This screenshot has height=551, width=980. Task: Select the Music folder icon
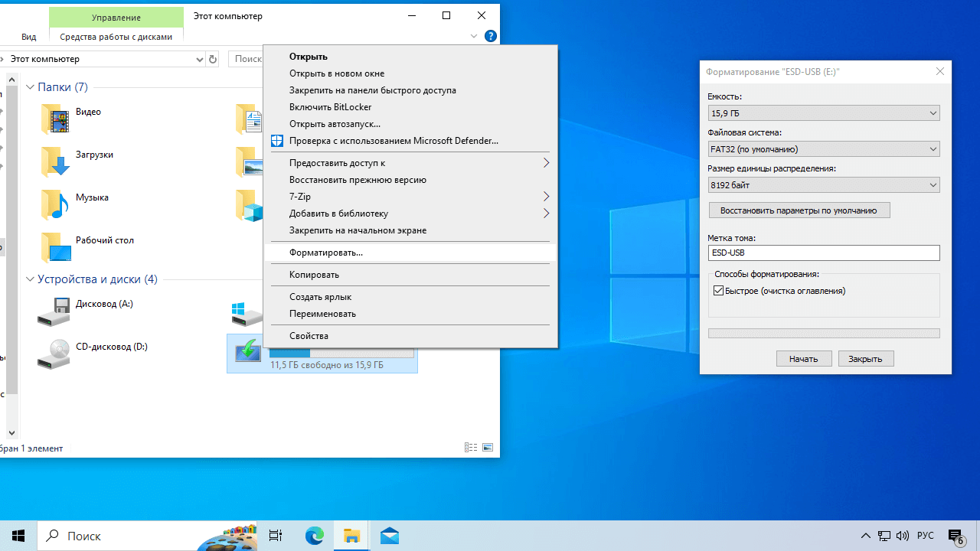coord(55,204)
